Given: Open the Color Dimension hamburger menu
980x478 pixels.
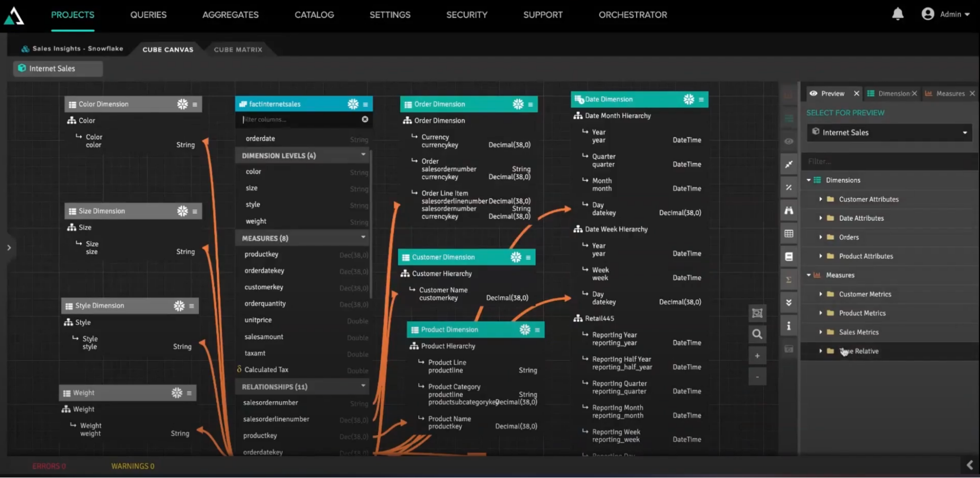Looking at the screenshot, I should [x=195, y=104].
